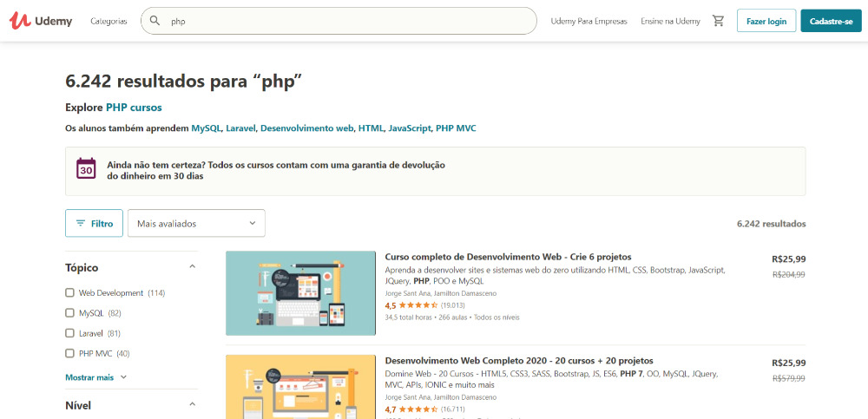
Task: Click the (19.013) review count
Action: click(453, 305)
